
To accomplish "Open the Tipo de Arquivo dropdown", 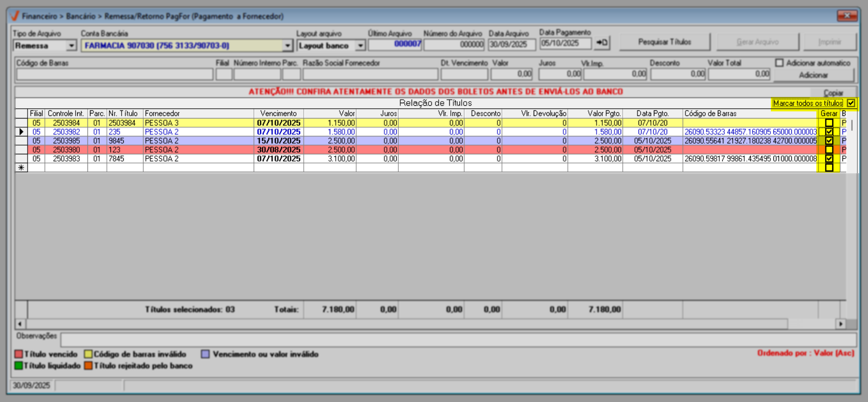I will 71,46.
